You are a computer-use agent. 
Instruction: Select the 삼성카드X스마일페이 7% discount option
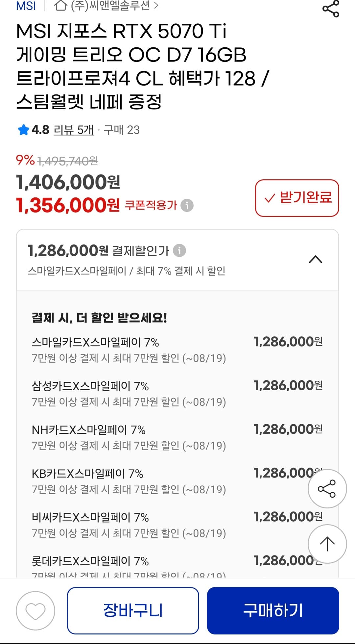pos(90,386)
